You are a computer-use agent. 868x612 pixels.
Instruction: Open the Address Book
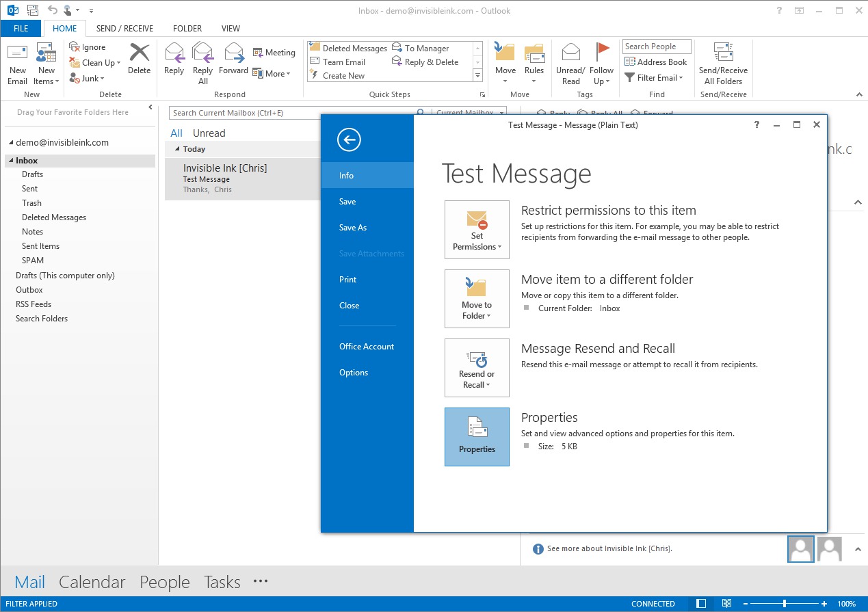(656, 62)
